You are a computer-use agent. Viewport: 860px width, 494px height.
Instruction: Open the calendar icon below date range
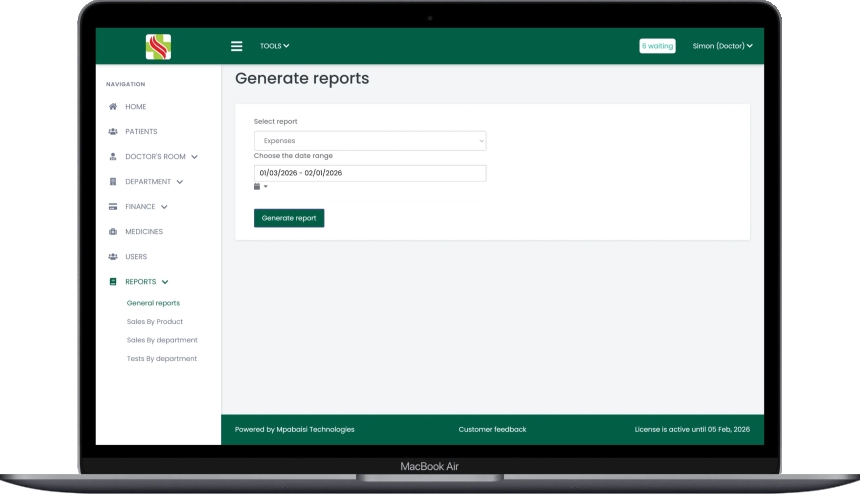pyautogui.click(x=258, y=187)
